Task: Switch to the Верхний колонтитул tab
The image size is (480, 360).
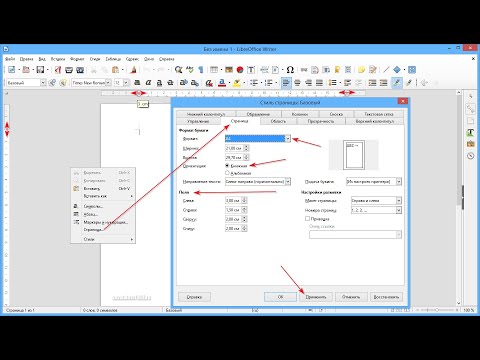Action: tap(375, 121)
